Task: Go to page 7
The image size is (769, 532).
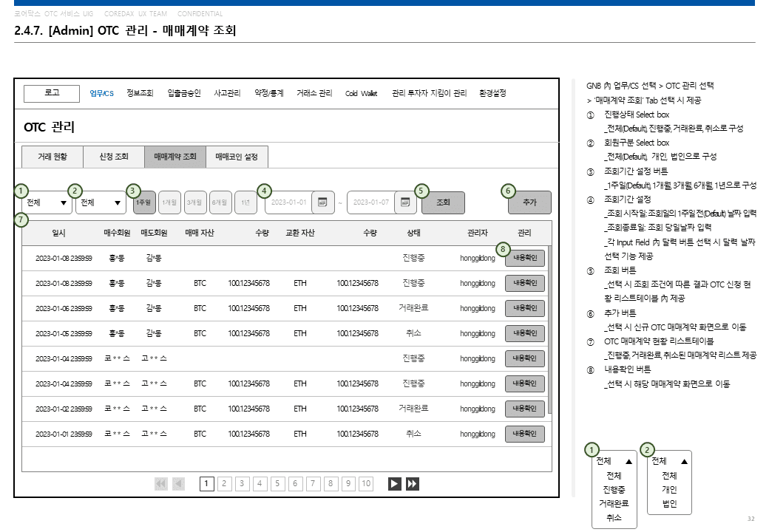Action: coord(313,484)
